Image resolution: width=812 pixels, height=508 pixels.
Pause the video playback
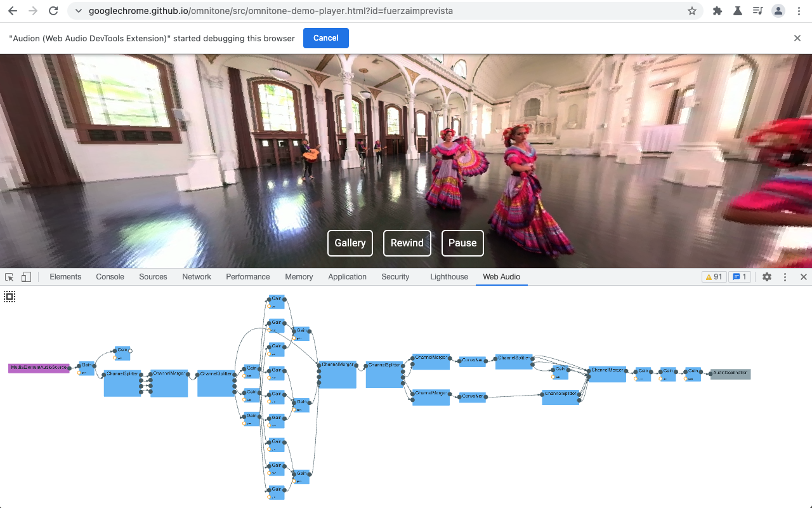point(462,243)
